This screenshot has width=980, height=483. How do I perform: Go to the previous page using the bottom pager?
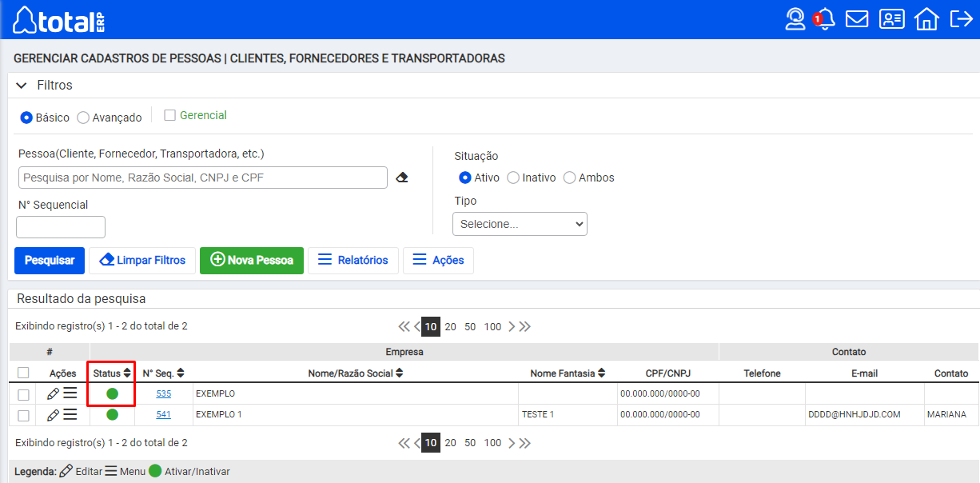416,442
